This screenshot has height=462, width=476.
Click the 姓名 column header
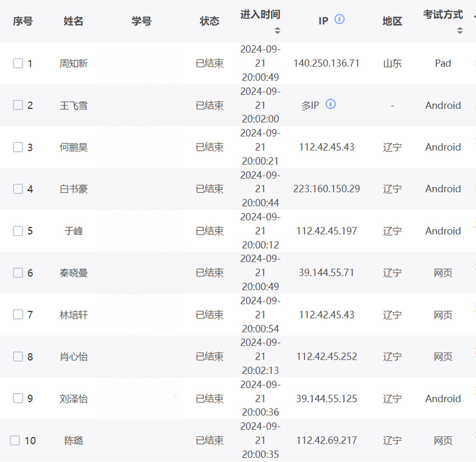[73, 21]
